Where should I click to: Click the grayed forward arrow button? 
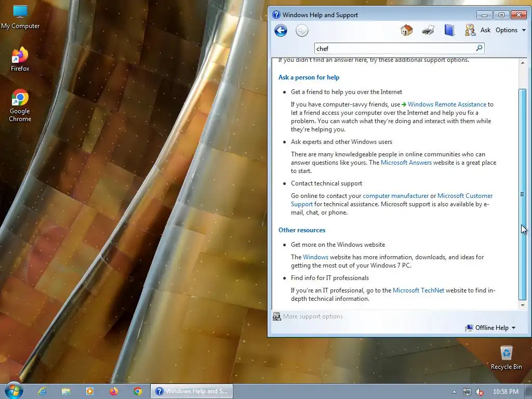(302, 31)
